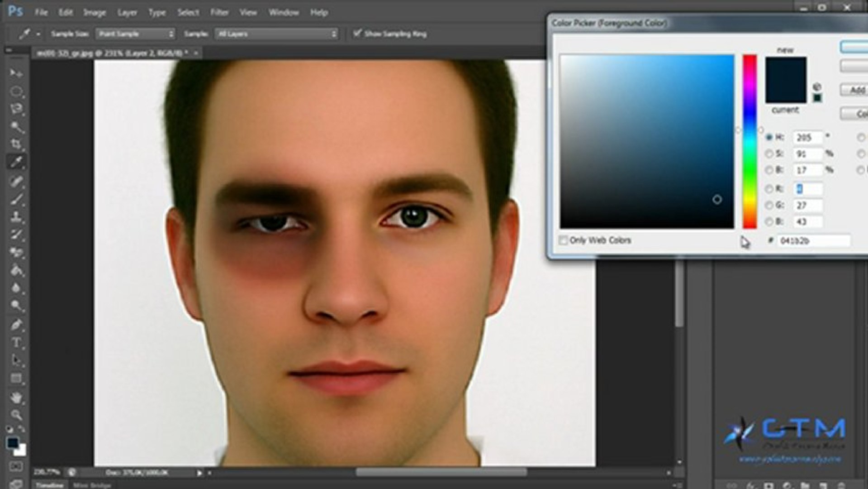Viewport: 868px width, 489px height.
Task: Select the Crop tool
Action: click(16, 144)
